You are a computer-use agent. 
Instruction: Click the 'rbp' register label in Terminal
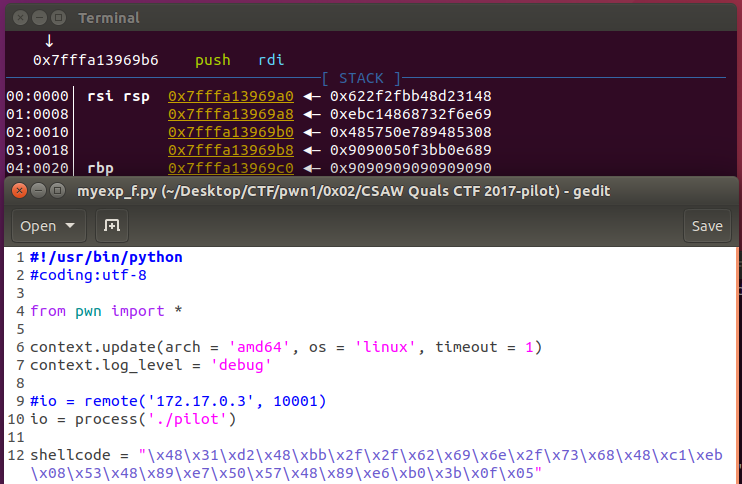point(100,168)
